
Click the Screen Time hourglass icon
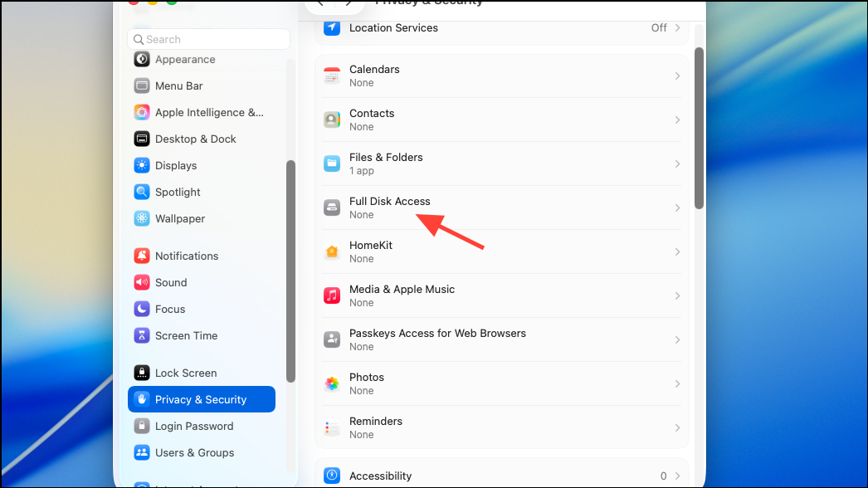(x=142, y=335)
